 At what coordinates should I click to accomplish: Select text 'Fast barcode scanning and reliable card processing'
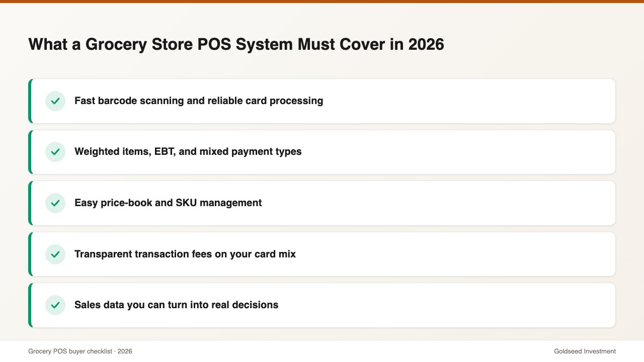(199, 101)
